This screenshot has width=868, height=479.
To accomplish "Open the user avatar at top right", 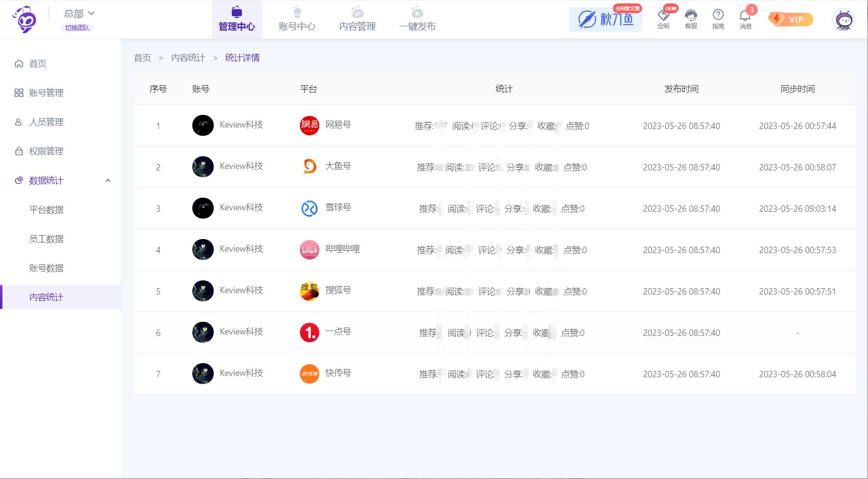I will [x=844, y=20].
